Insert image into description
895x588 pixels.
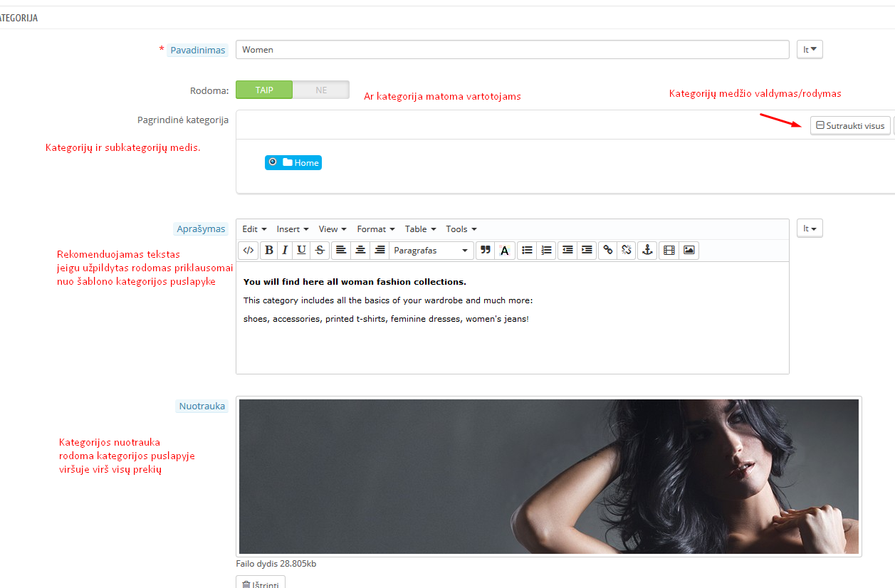(x=689, y=250)
